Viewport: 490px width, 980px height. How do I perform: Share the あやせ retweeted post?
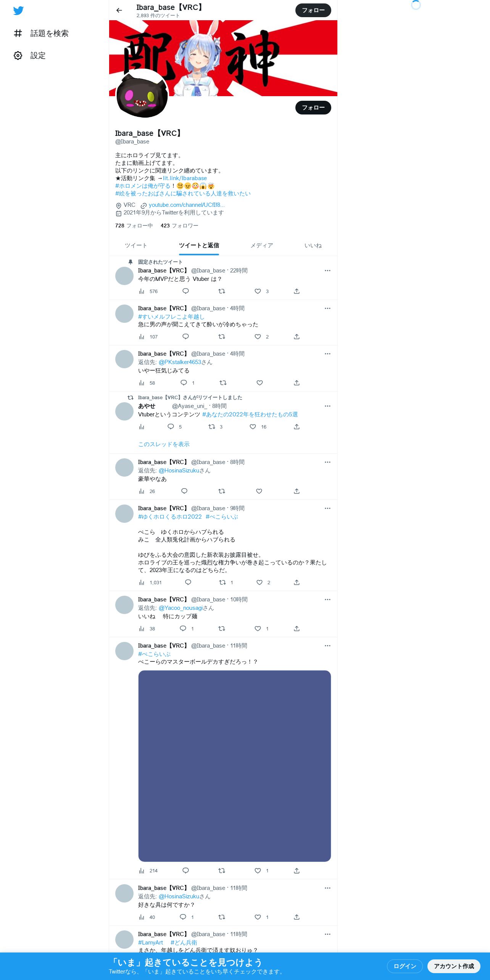click(297, 427)
